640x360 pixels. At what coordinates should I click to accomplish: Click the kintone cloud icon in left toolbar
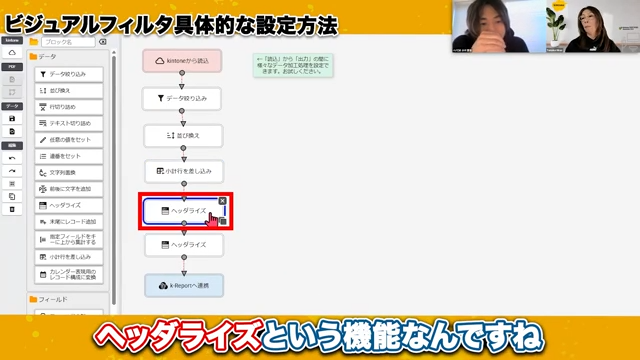12,53
